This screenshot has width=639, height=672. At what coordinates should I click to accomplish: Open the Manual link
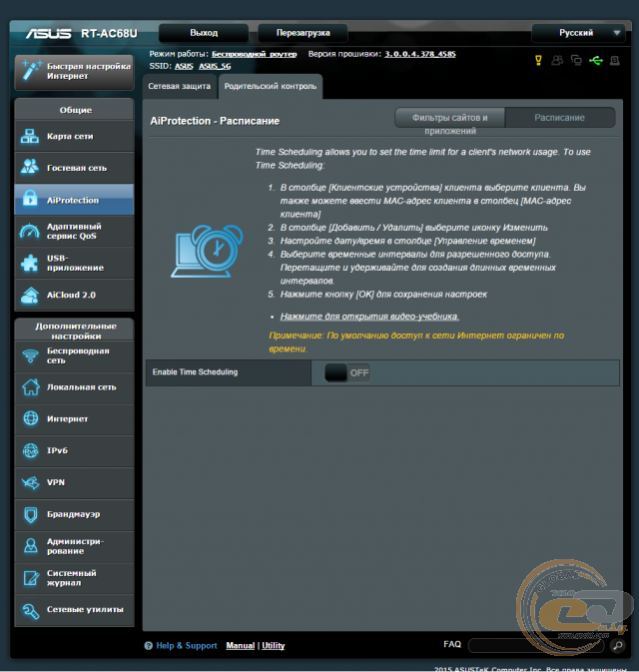241,645
